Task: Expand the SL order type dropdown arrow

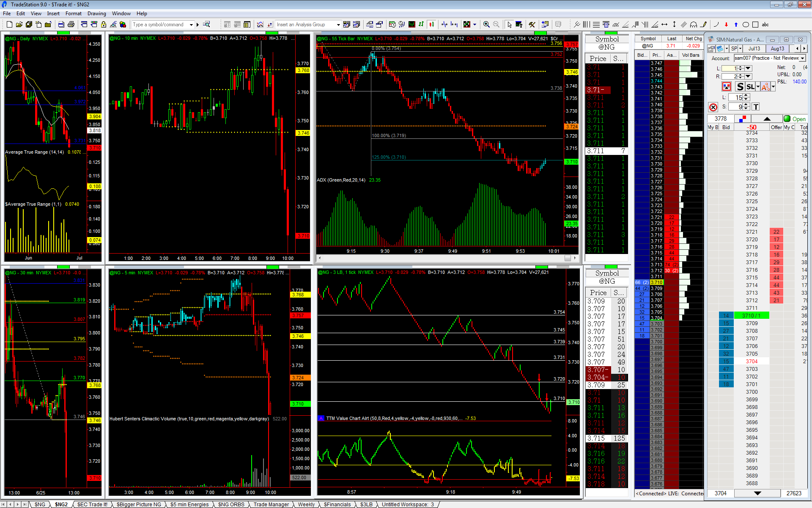Action: (x=758, y=87)
